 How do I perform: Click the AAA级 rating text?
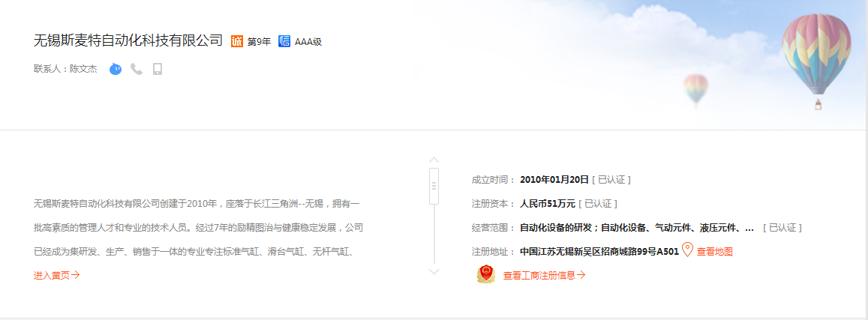308,42
